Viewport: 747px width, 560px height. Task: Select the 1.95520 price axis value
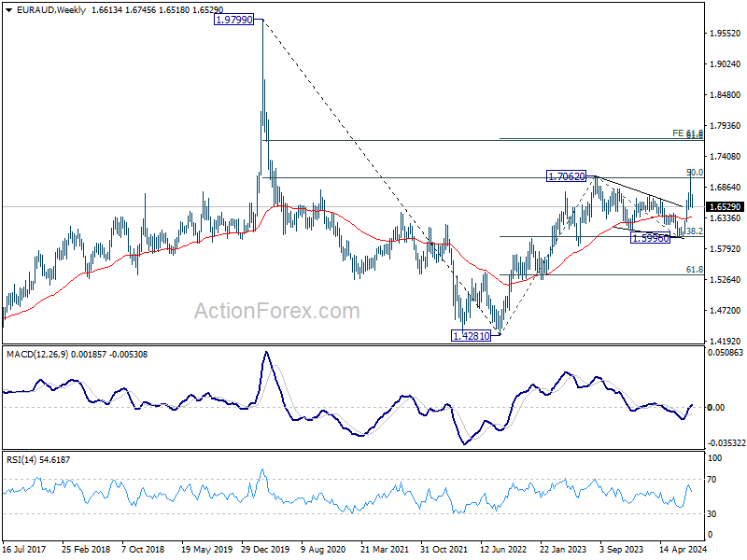(726, 34)
